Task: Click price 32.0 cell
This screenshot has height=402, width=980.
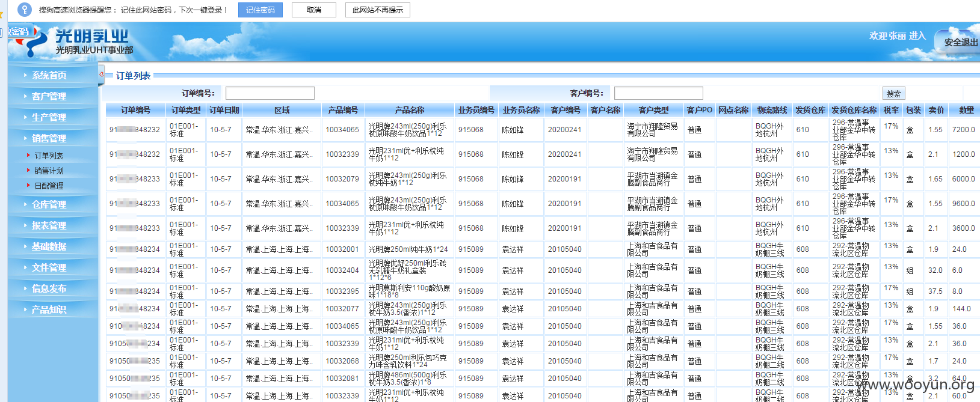Action: pos(935,270)
